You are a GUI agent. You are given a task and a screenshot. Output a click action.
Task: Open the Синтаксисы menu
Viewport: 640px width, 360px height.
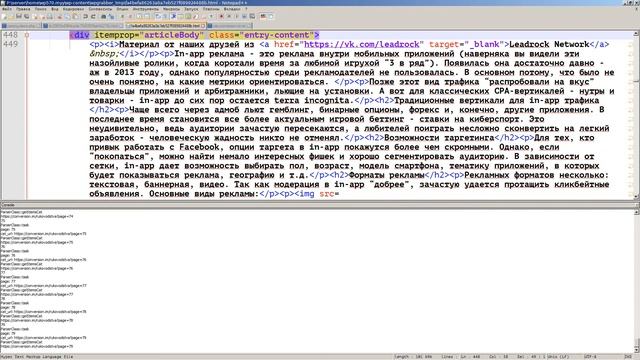[x=100, y=9]
